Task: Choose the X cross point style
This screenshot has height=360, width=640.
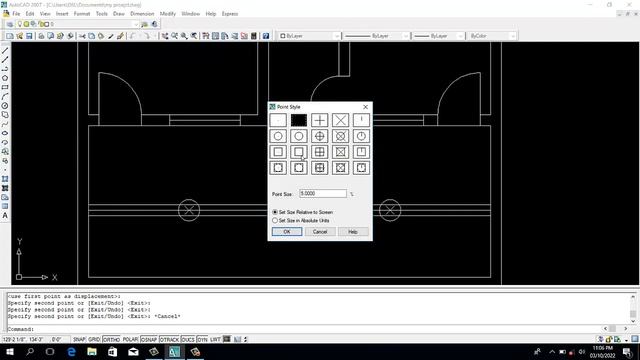Action: [x=340, y=120]
